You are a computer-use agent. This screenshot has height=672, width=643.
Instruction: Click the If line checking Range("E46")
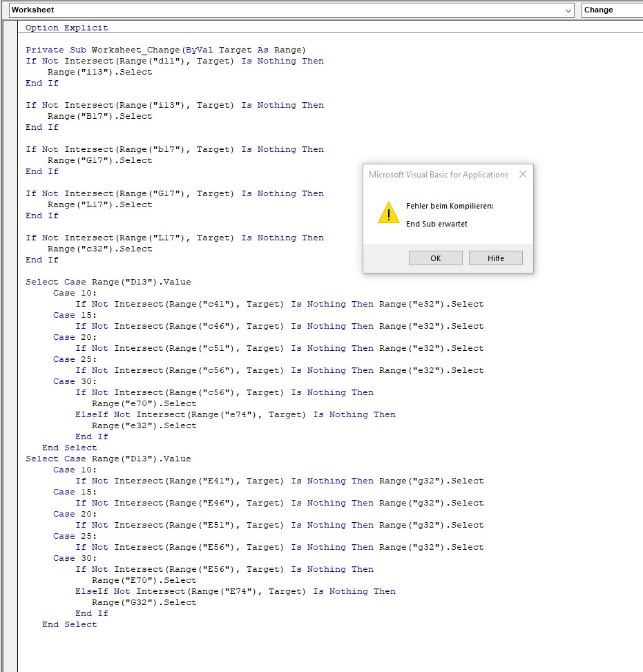280,503
